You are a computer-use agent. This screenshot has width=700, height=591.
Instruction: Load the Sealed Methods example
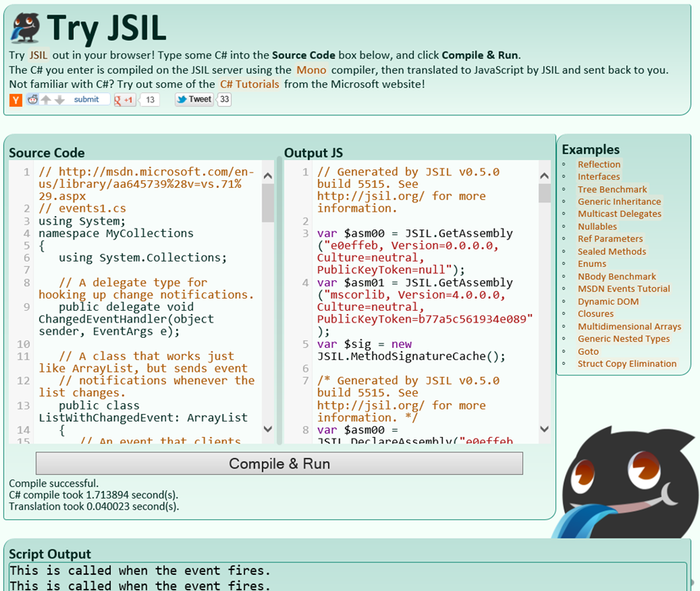pos(612,252)
